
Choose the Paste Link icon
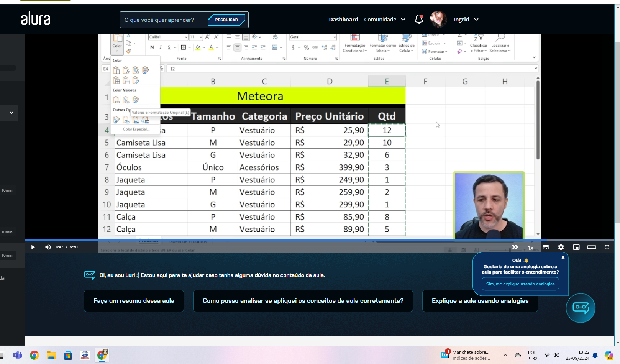pos(126,120)
